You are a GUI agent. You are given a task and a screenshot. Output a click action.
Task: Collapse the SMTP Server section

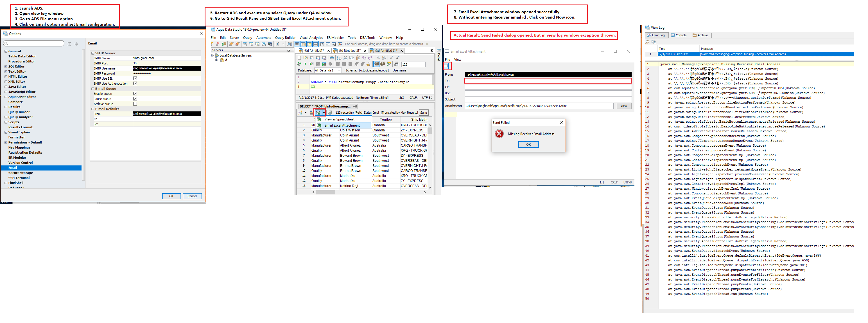point(93,53)
